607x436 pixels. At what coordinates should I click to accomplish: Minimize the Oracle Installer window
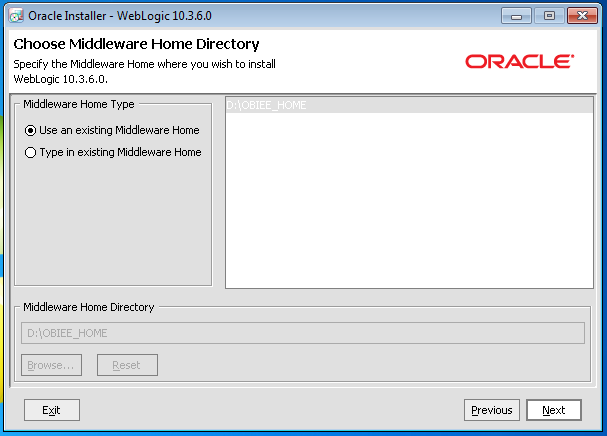click(516, 16)
